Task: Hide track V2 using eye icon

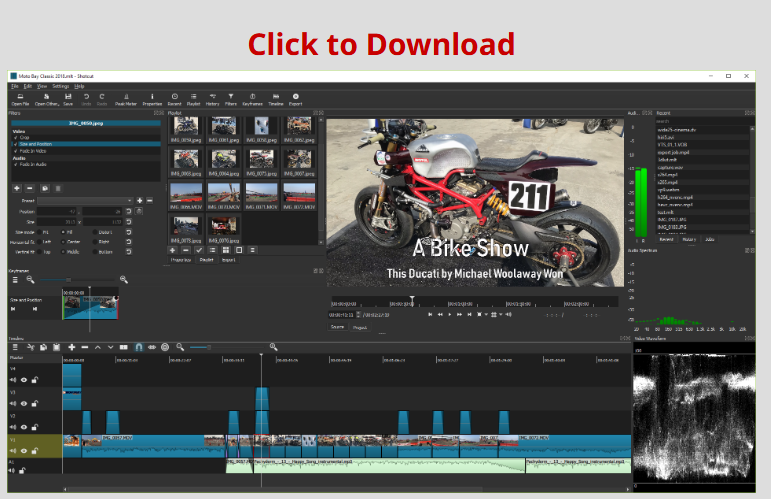Action: [x=24, y=427]
